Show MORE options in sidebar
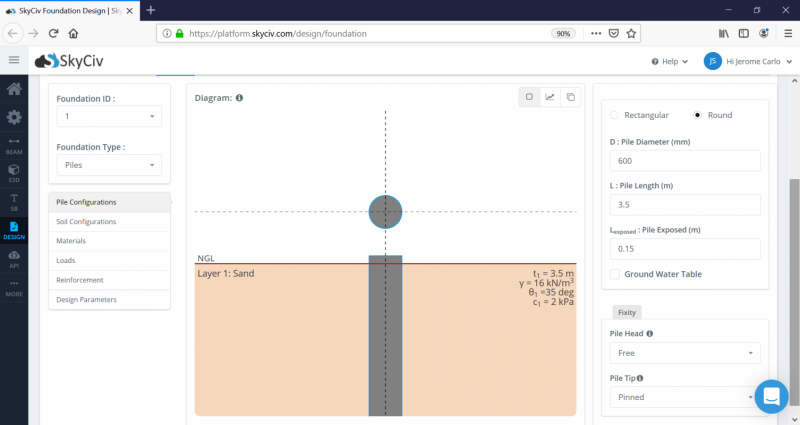 [14, 288]
